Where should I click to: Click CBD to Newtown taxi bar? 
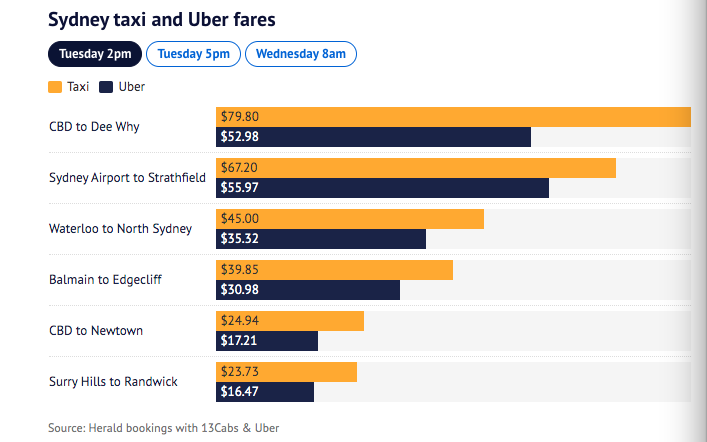290,320
